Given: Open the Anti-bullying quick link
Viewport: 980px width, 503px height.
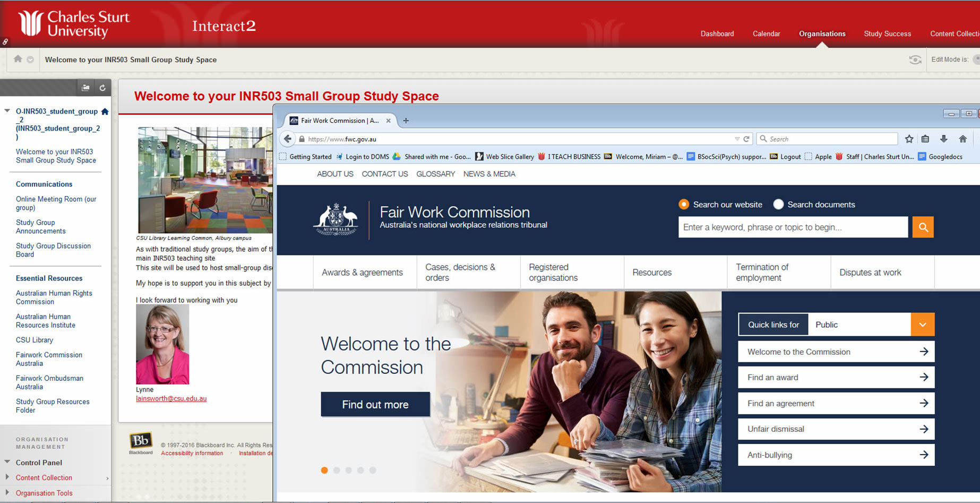Looking at the screenshot, I should (x=836, y=455).
